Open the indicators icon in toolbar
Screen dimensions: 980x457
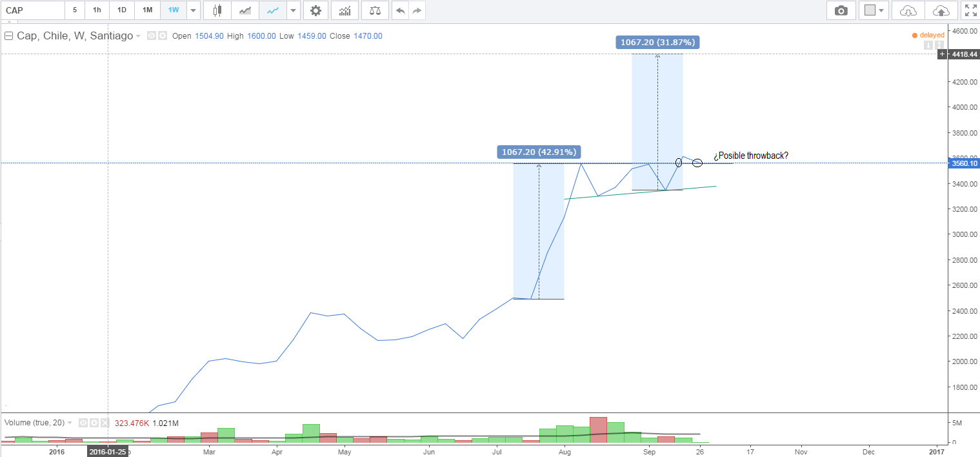coord(345,10)
